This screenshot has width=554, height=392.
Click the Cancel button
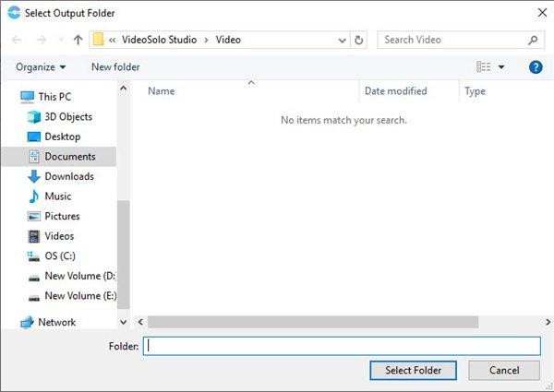[x=504, y=371]
